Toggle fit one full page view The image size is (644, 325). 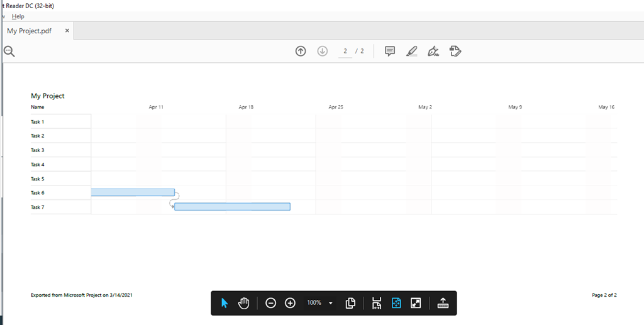point(396,303)
